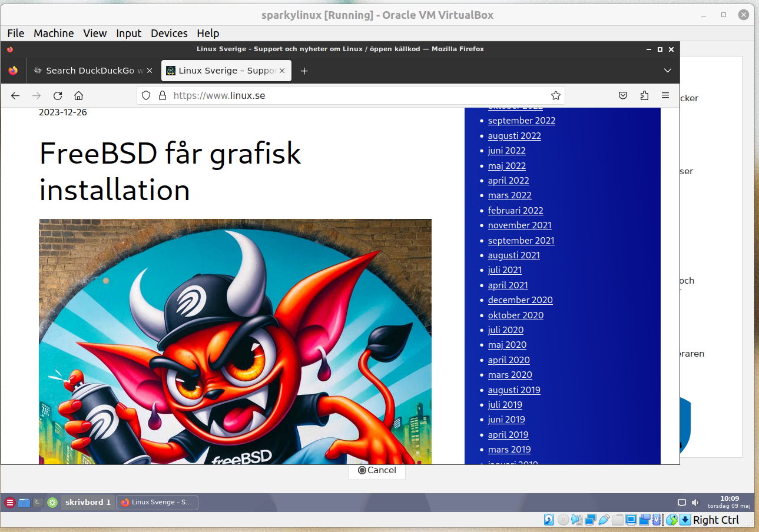
Task: Click the Cancel button
Action: 377,470
